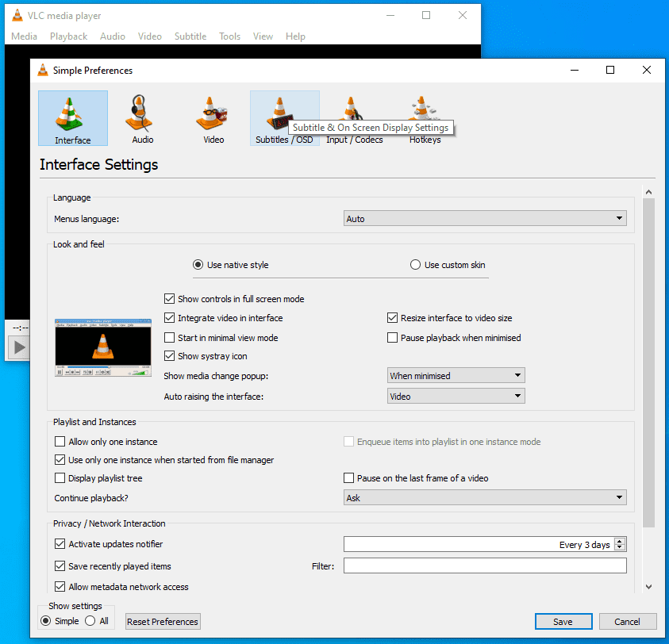669x644 pixels.
Task: Open the Audio menu in VLC main window
Action: click(x=113, y=36)
